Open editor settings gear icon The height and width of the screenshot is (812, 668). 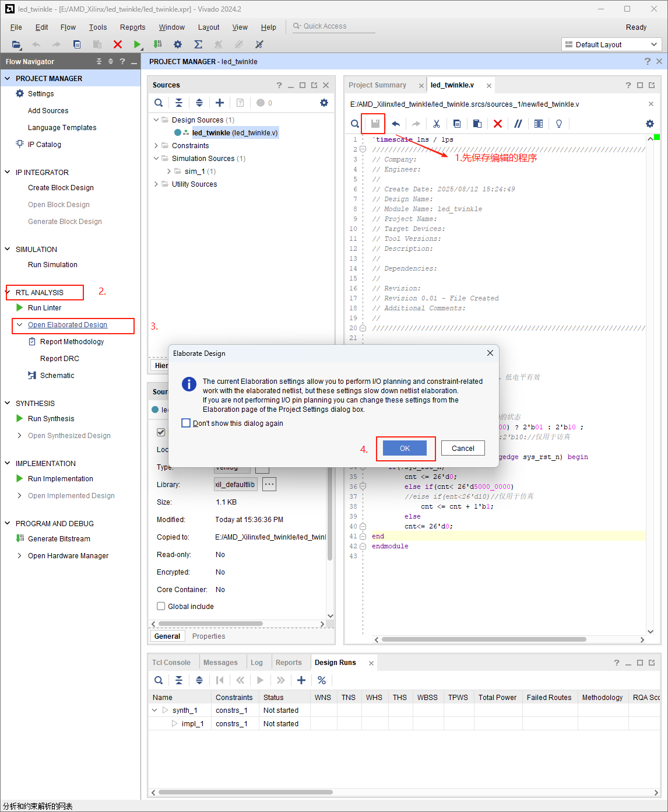pyautogui.click(x=650, y=124)
